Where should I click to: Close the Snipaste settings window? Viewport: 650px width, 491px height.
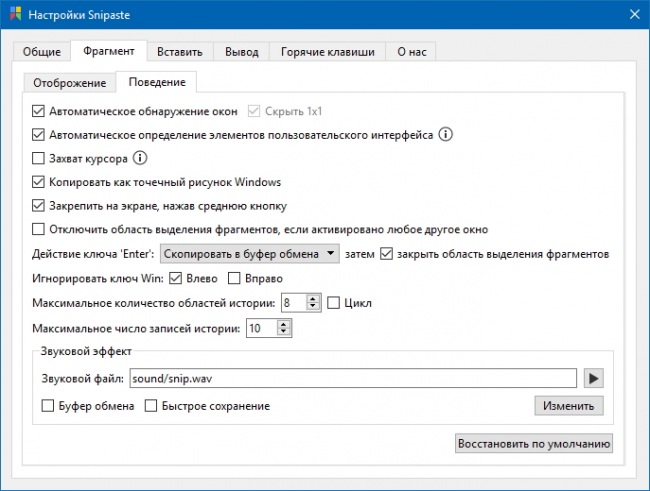(x=634, y=15)
